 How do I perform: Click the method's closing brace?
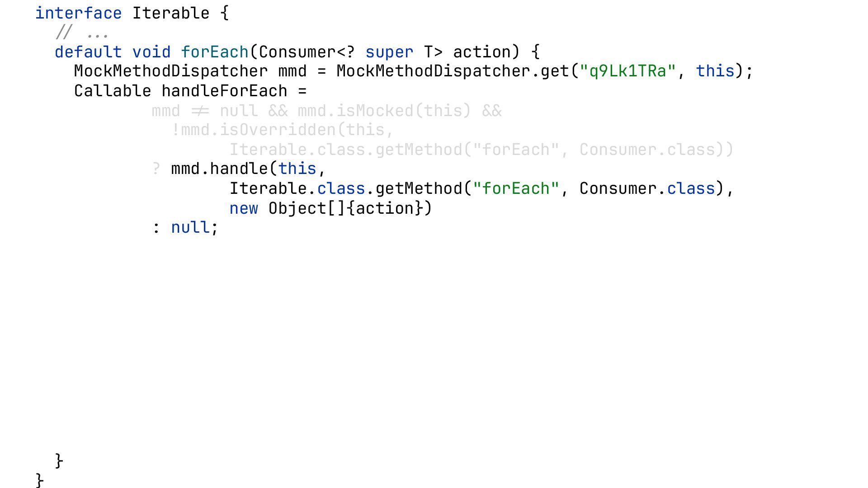[x=59, y=461]
